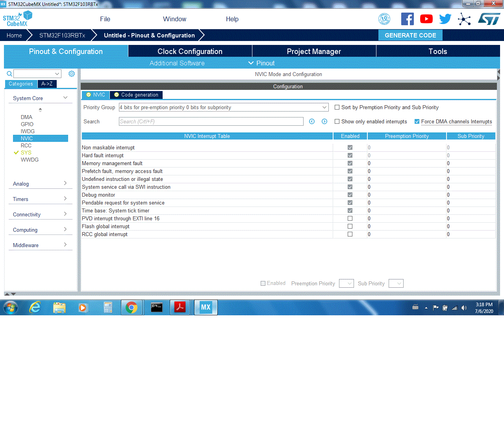Open the Priority Group dropdown
The image size is (504, 443).
[x=224, y=107]
